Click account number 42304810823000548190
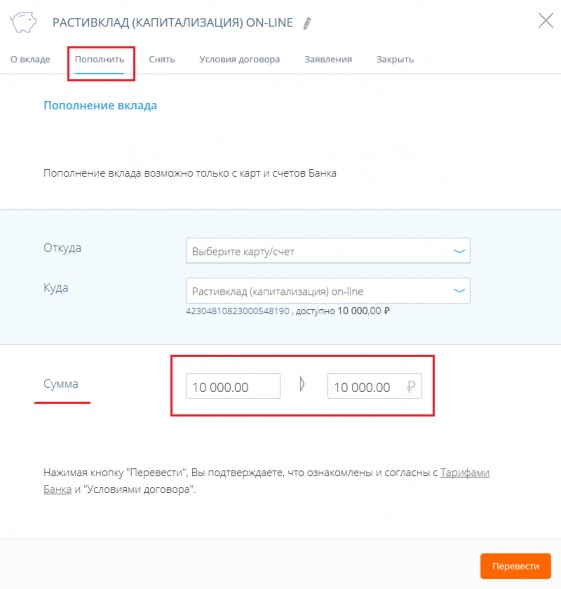561x589 pixels. [x=237, y=311]
